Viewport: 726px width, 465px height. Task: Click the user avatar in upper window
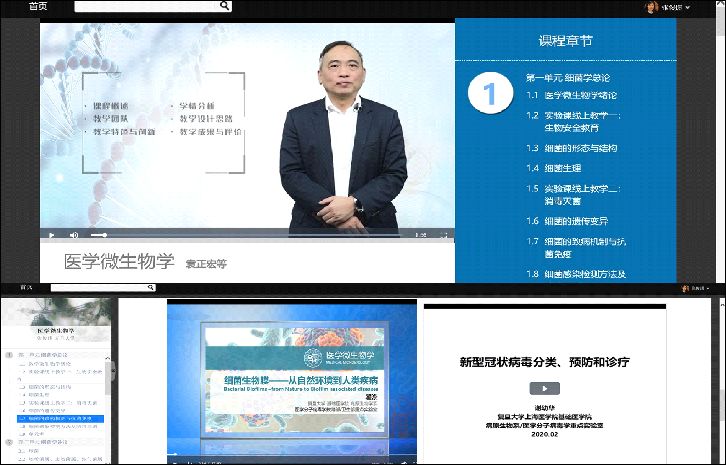(x=651, y=7)
